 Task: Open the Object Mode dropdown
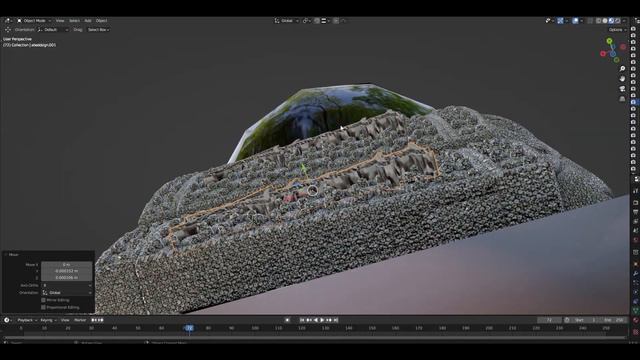click(x=34, y=20)
